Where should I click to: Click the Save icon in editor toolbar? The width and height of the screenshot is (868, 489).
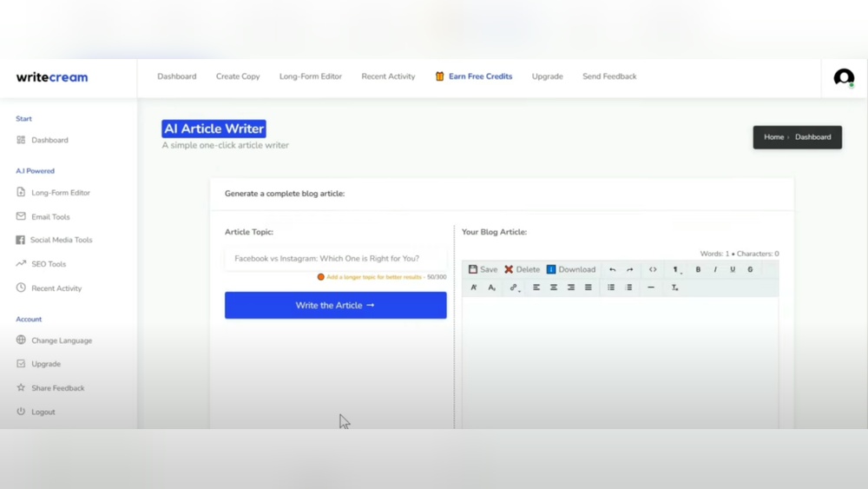[x=474, y=269]
